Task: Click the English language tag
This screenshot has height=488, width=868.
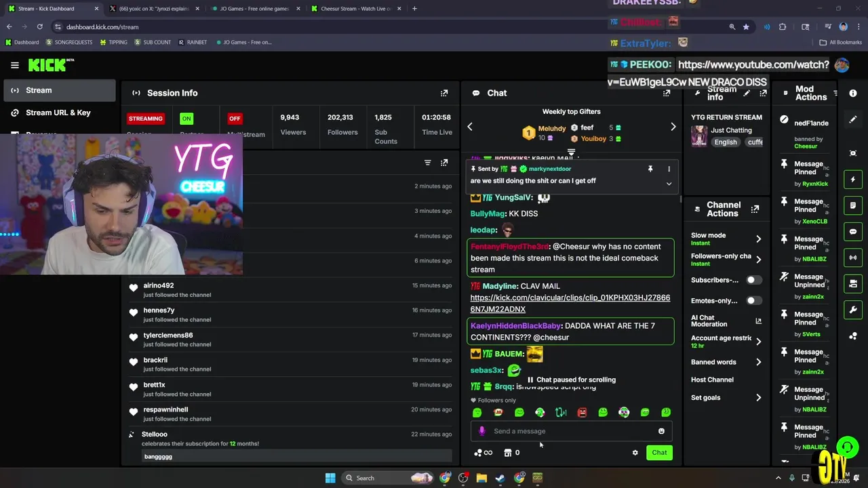Action: pos(726,142)
